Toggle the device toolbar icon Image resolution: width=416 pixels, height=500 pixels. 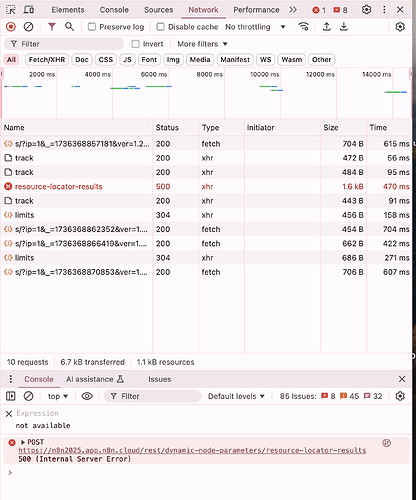coord(29,10)
